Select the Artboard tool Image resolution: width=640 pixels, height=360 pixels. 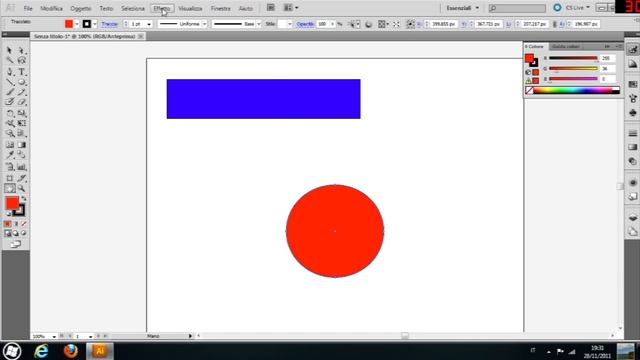(9, 178)
